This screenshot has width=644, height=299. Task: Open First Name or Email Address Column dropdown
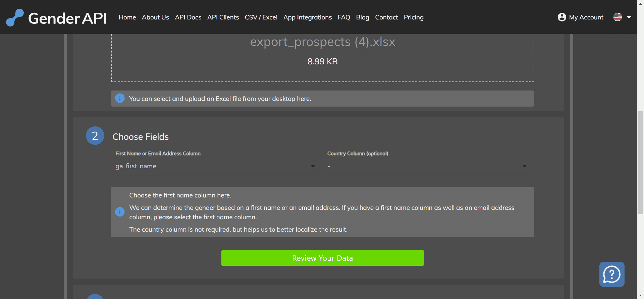point(216,166)
